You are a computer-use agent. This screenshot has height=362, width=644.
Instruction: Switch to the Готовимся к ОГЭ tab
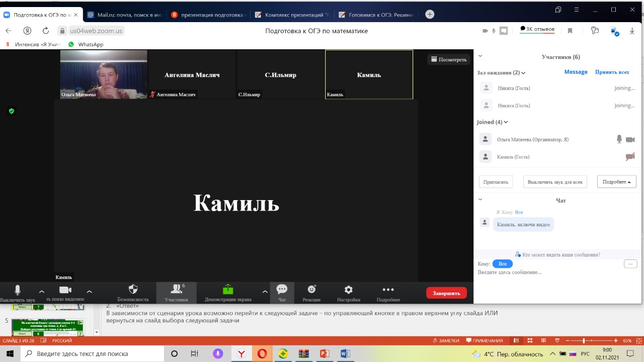tap(377, 15)
